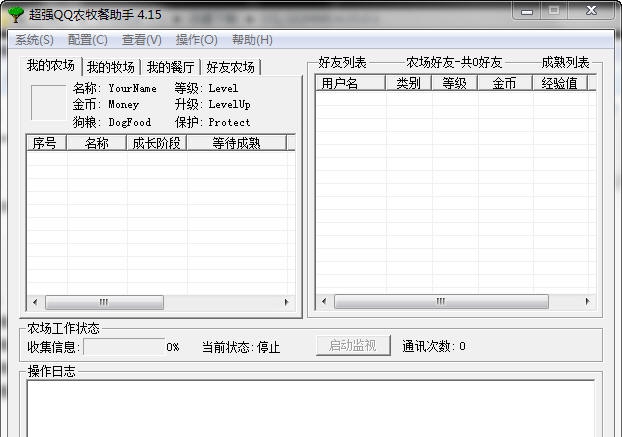The height and width of the screenshot is (437, 622).
Task: Sort friends by 等级 column header
Action: [x=455, y=83]
